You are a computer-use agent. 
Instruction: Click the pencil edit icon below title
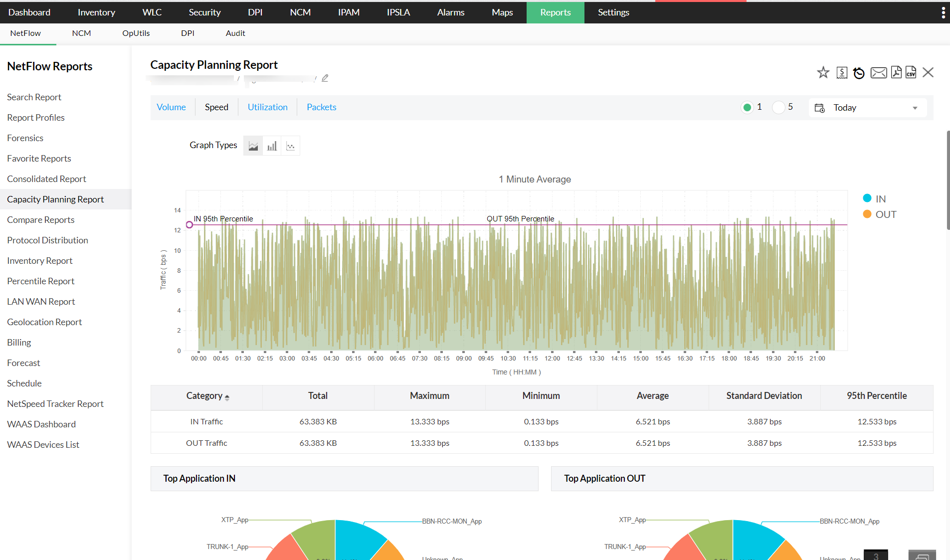[x=325, y=78]
